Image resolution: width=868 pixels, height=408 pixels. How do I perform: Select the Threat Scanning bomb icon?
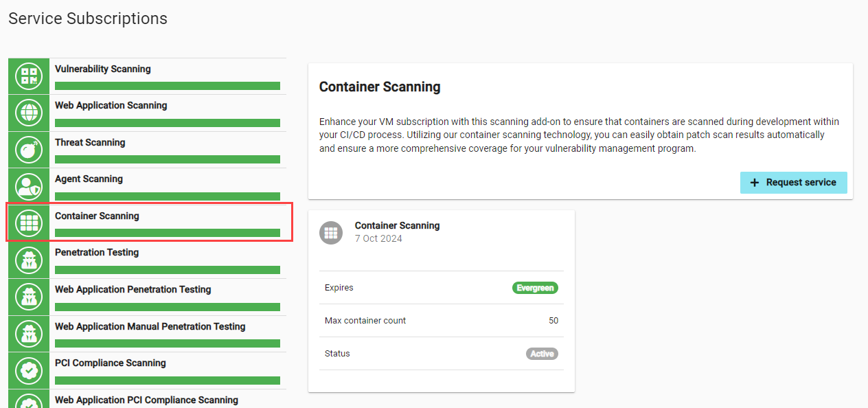[28, 149]
